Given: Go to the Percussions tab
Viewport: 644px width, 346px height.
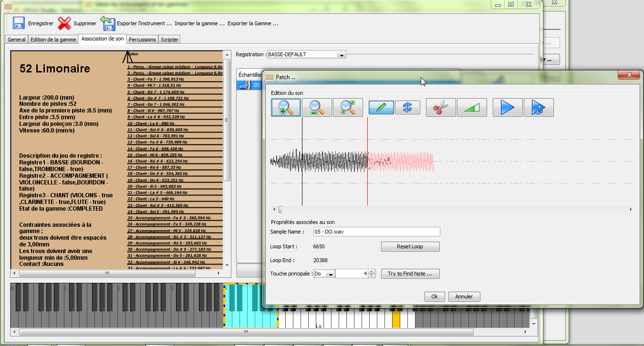Looking at the screenshot, I should pyautogui.click(x=142, y=40).
